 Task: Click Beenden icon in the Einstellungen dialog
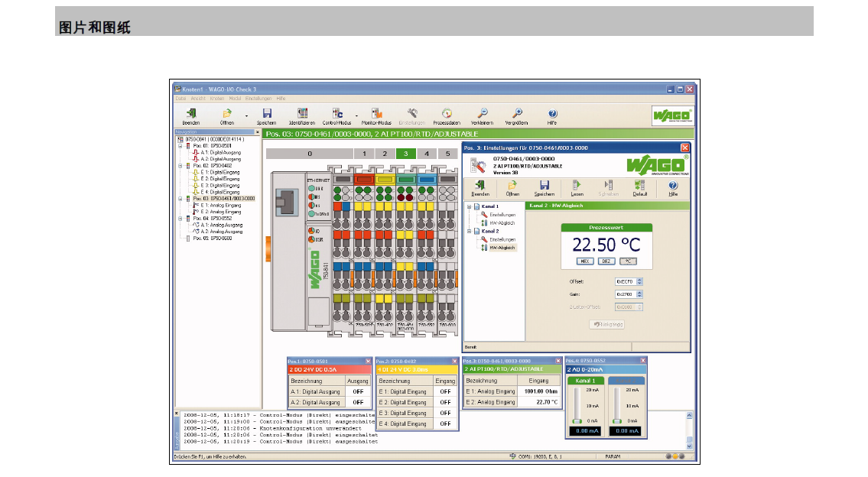coord(480,185)
